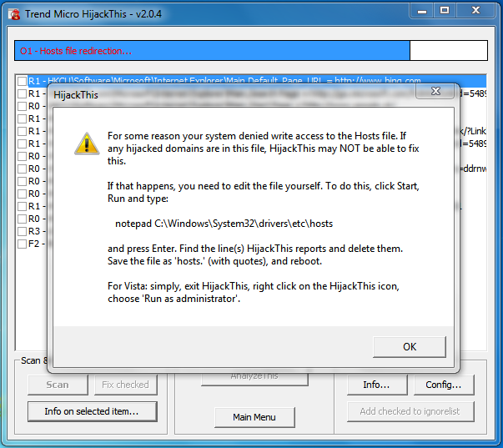Viewport: 503px width, 448px height.
Task: Click the AnalyzeThis button
Action: (254, 379)
